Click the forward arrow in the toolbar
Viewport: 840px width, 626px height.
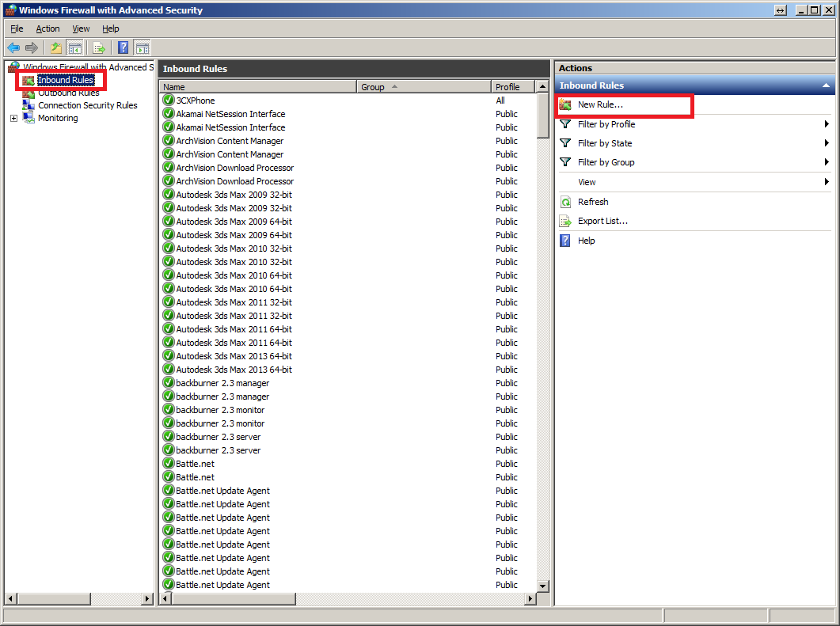[x=32, y=48]
